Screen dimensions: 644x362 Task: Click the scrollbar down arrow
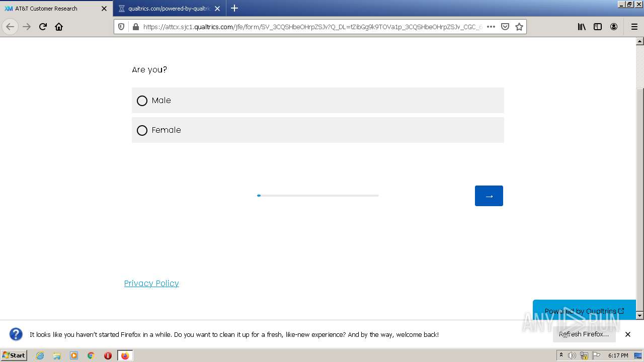pos(639,315)
